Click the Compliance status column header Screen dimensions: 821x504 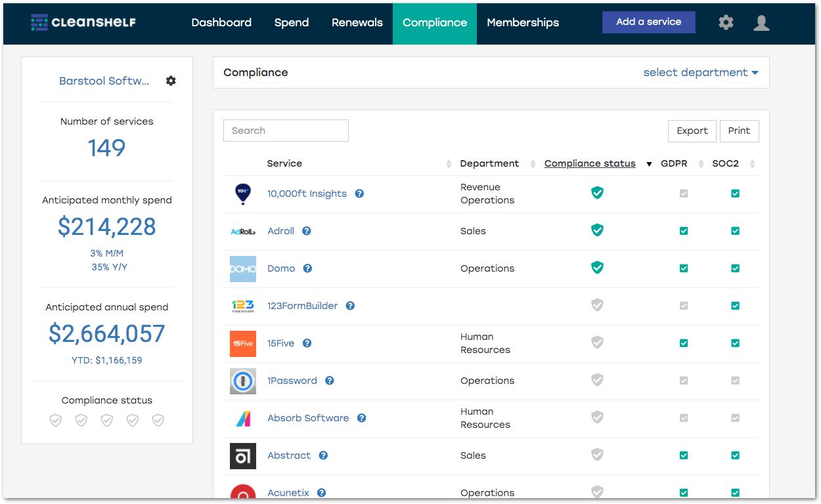click(x=590, y=164)
